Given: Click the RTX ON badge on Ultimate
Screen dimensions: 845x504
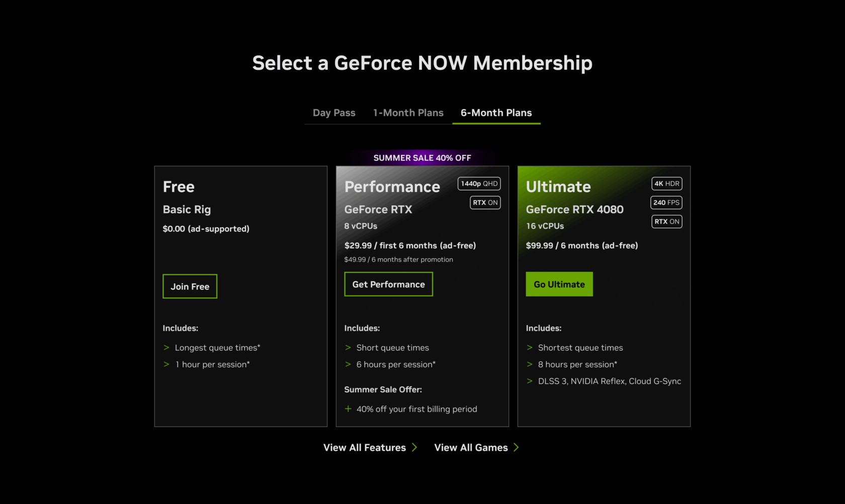Looking at the screenshot, I should [666, 222].
